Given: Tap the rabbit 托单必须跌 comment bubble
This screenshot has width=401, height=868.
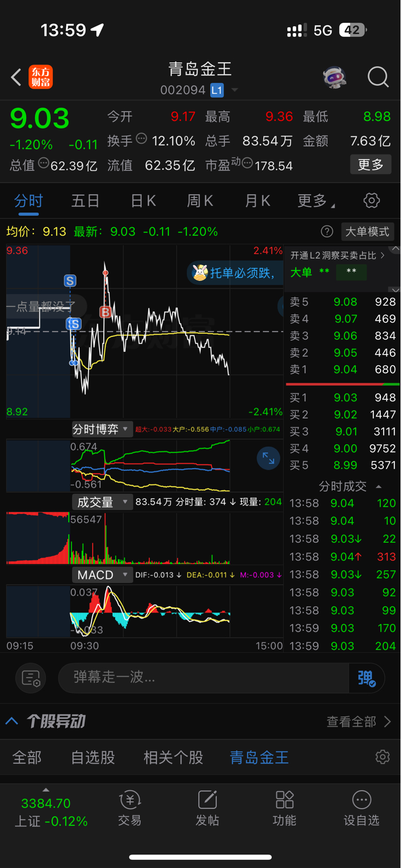Looking at the screenshot, I should click(235, 272).
